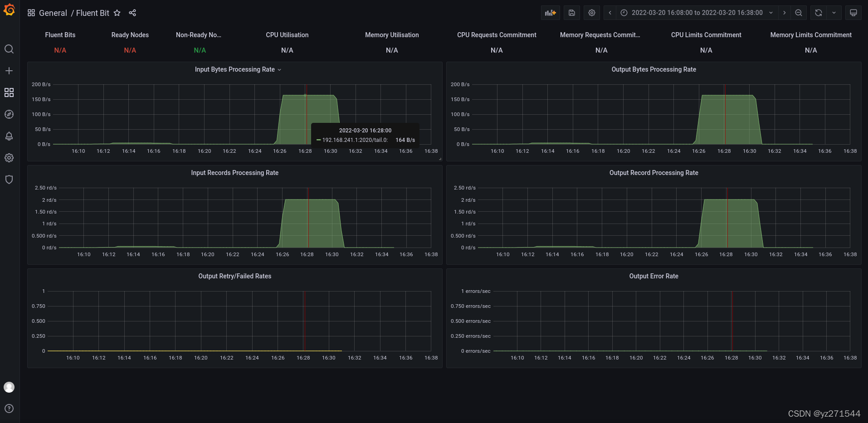The image size is (868, 423).
Task: Open the Server Admin shield icon
Action: tap(9, 180)
